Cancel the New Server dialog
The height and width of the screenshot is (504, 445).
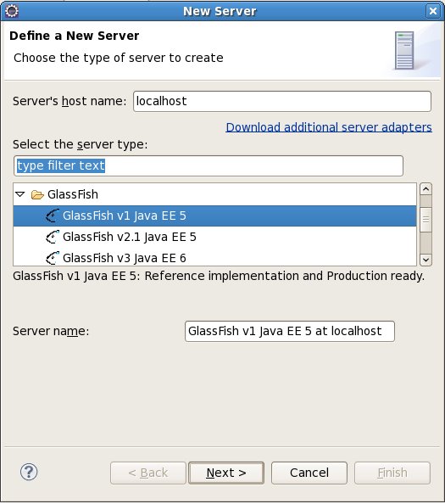click(309, 473)
